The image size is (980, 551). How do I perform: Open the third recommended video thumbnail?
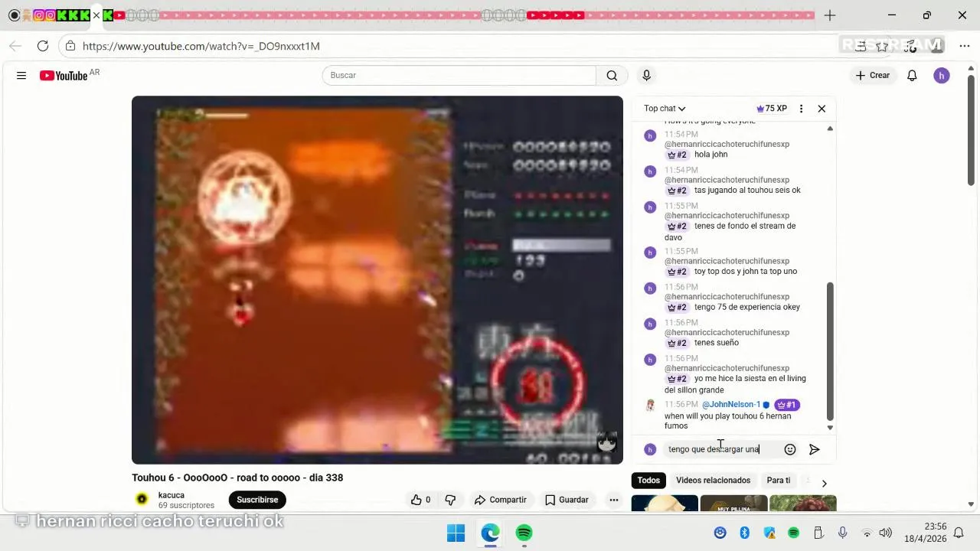(x=802, y=504)
